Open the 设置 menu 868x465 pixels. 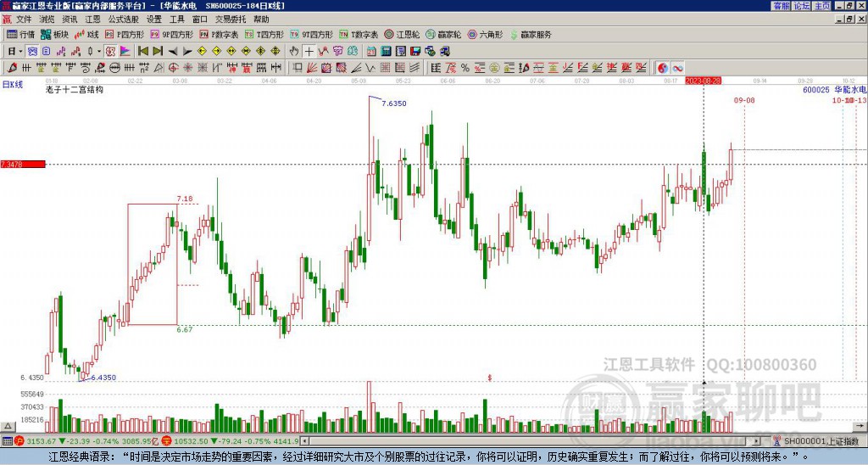154,20
